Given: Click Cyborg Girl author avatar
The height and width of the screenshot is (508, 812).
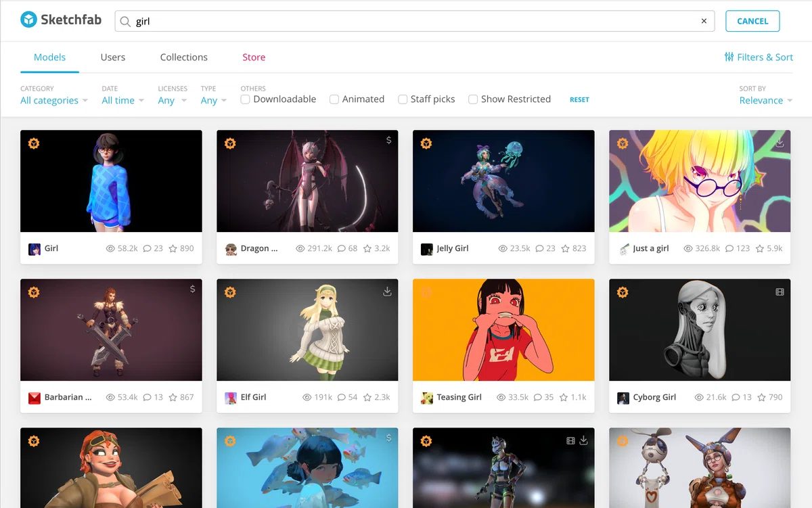Looking at the screenshot, I should 623,398.
